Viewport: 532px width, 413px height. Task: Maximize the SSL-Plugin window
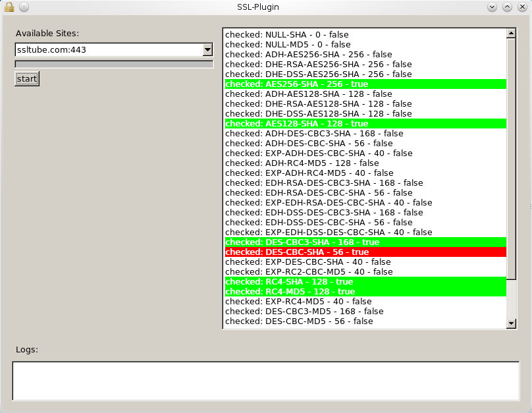(507, 7)
